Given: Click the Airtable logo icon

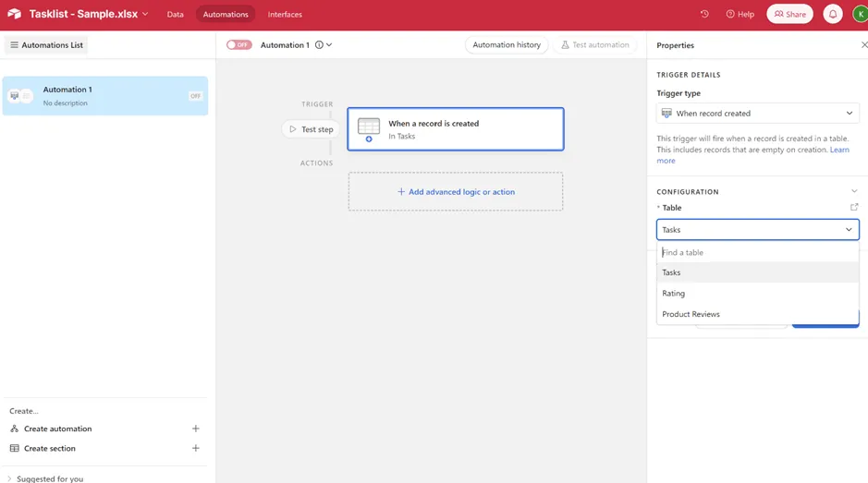Looking at the screenshot, I should pyautogui.click(x=15, y=14).
